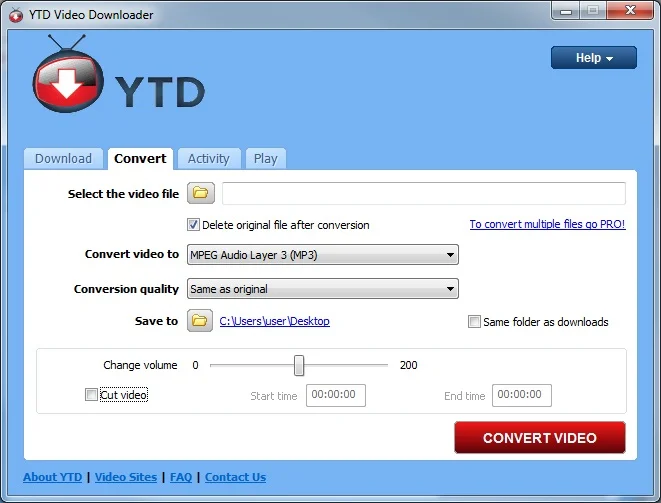The height and width of the screenshot is (503, 661).
Task: Switch to the Download tab
Action: click(63, 159)
